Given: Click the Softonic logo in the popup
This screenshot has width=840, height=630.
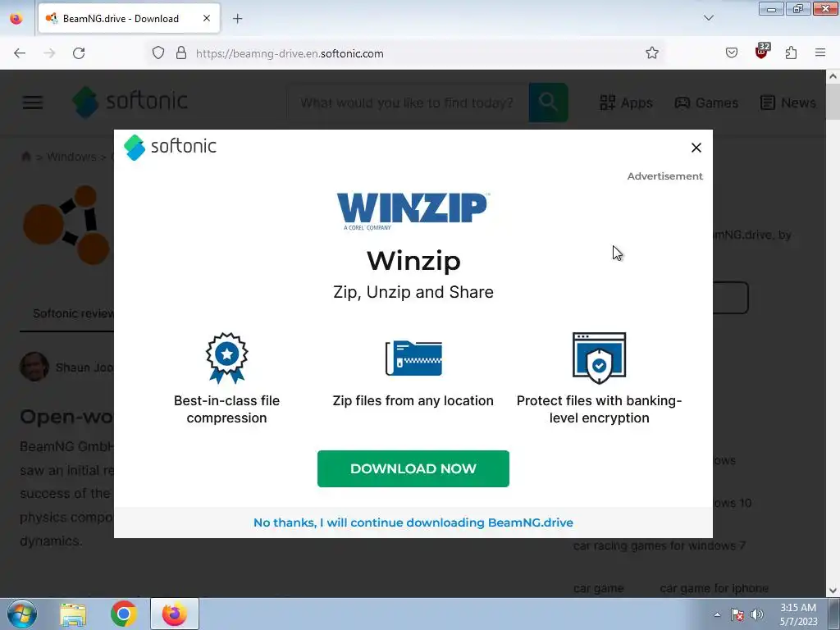Looking at the screenshot, I should click(170, 147).
